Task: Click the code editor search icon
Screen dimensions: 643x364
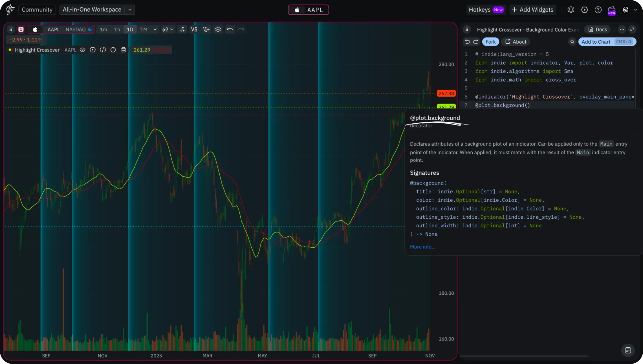Action: pos(572,42)
